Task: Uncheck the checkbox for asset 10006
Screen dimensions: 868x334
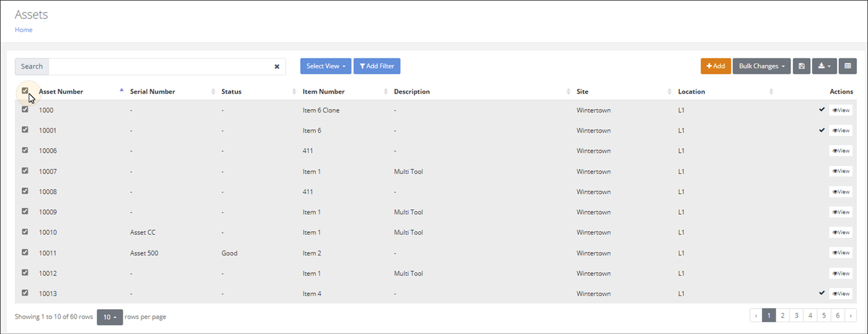Action: (25, 150)
